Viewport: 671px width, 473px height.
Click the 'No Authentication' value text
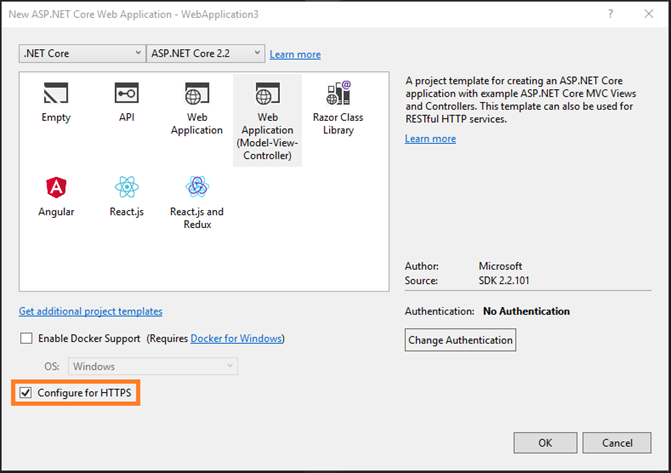[526, 311]
